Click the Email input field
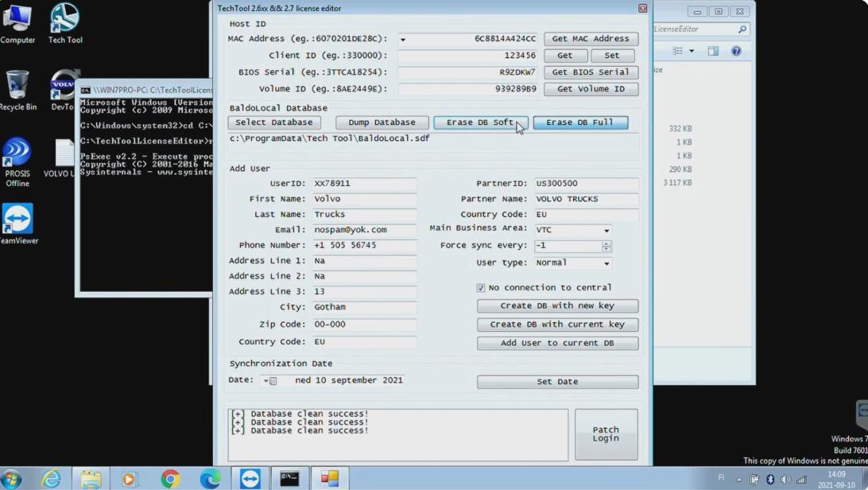 pyautogui.click(x=365, y=229)
